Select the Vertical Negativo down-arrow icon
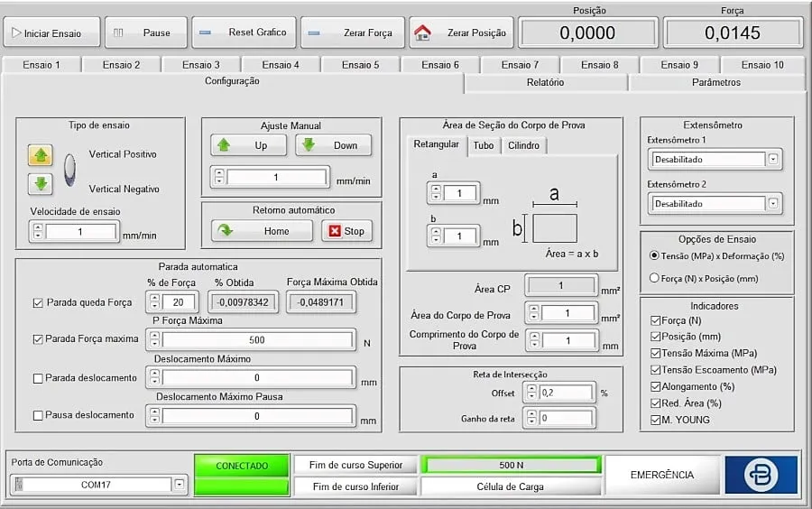Viewport: 812px width, 509px height. pyautogui.click(x=41, y=184)
